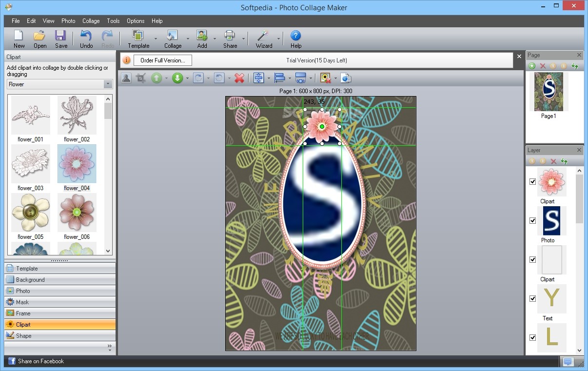The width and height of the screenshot is (588, 371).
Task: Open the object properties info icon
Action: (x=346, y=78)
